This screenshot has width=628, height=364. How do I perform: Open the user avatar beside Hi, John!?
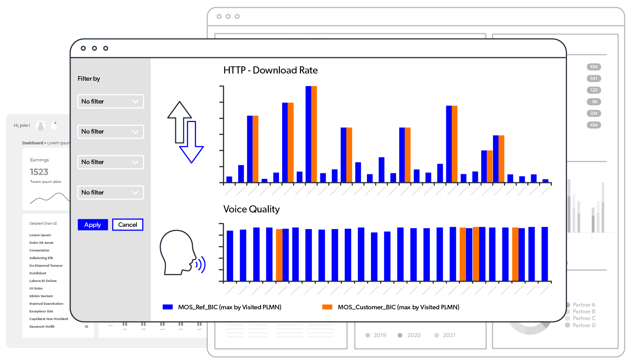[41, 126]
